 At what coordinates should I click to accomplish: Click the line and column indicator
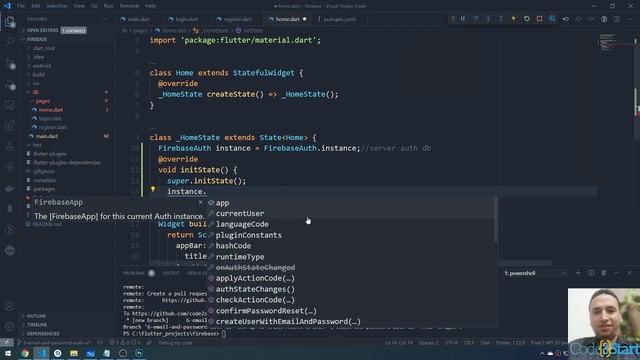click(398, 343)
